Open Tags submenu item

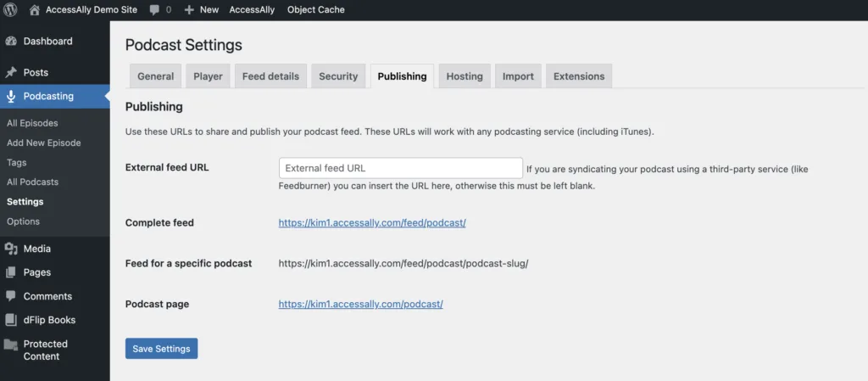tap(17, 163)
